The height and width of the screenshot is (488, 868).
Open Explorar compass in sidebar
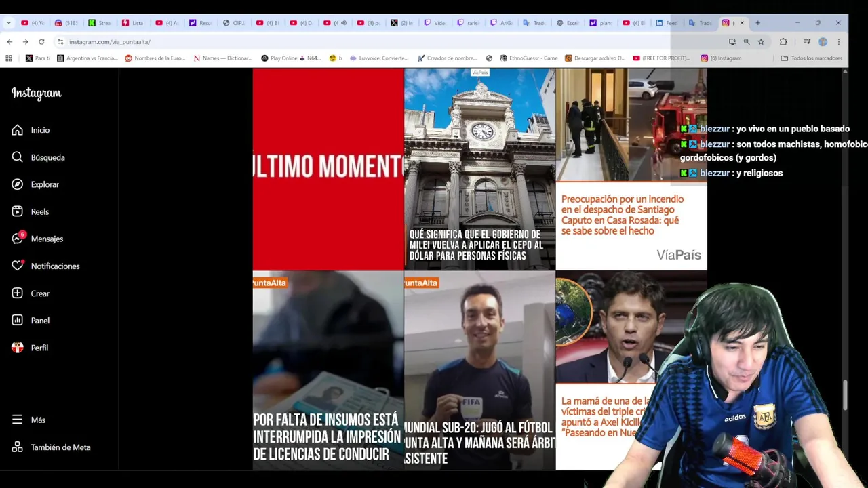coord(35,184)
